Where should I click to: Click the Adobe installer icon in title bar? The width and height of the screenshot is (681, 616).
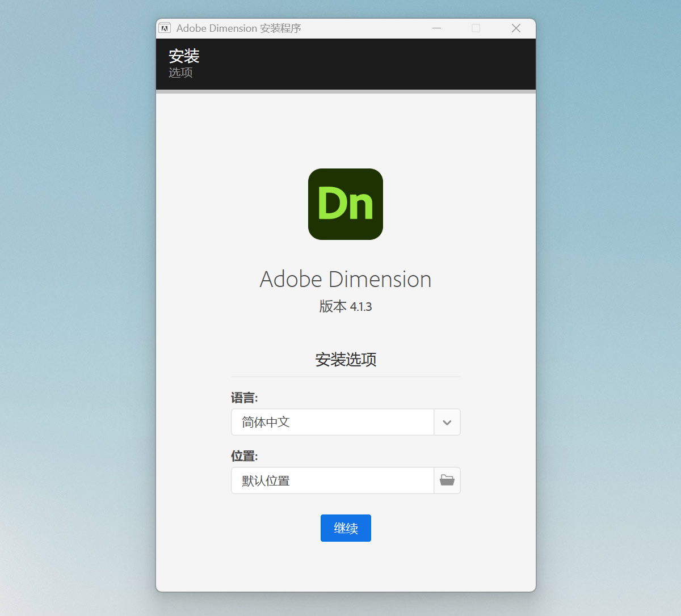tap(165, 28)
